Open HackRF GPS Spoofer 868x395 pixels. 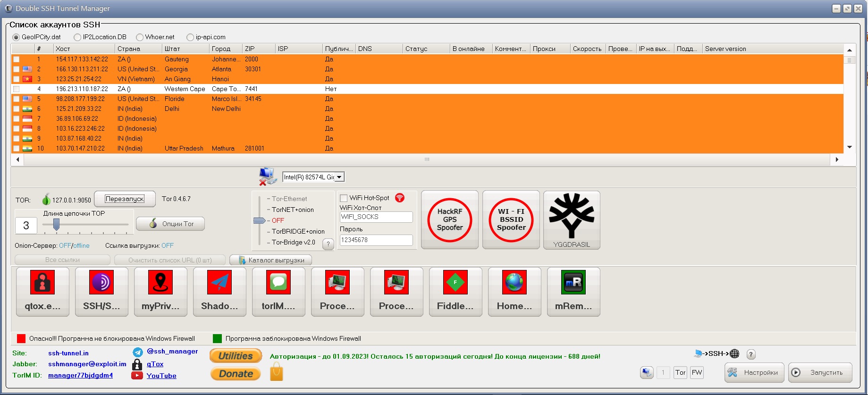click(x=450, y=220)
